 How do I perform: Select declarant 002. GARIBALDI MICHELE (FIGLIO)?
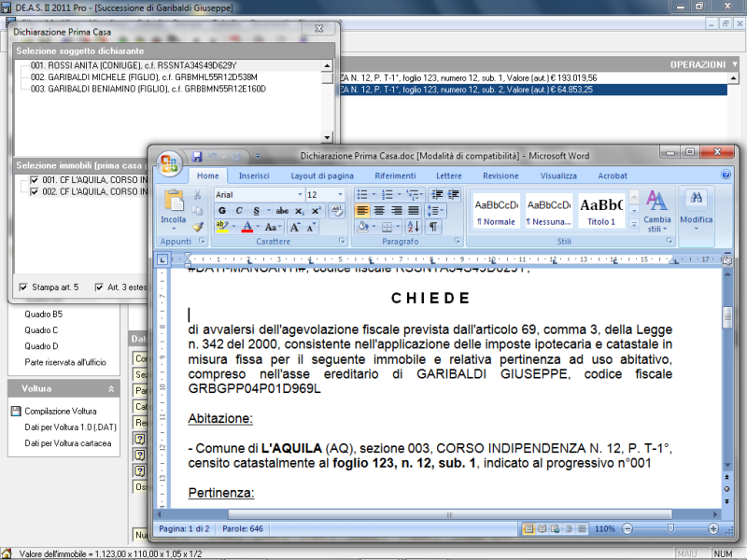144,77
